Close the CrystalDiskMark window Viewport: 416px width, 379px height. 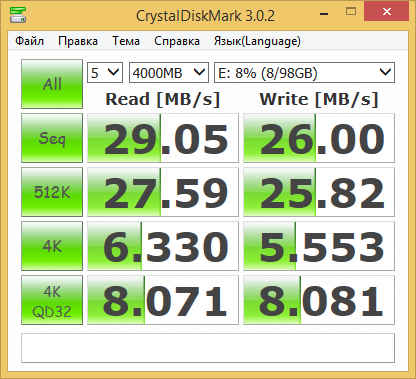click(386, 11)
